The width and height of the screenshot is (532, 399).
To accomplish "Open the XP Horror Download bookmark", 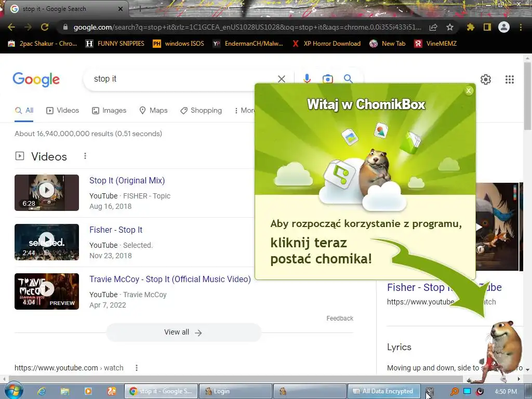I will pos(326,44).
